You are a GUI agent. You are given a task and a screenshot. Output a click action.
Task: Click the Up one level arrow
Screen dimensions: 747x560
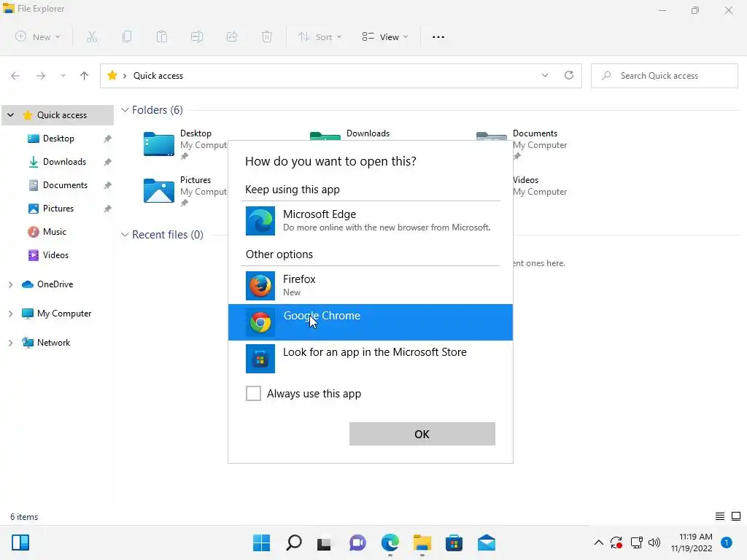tap(85, 76)
